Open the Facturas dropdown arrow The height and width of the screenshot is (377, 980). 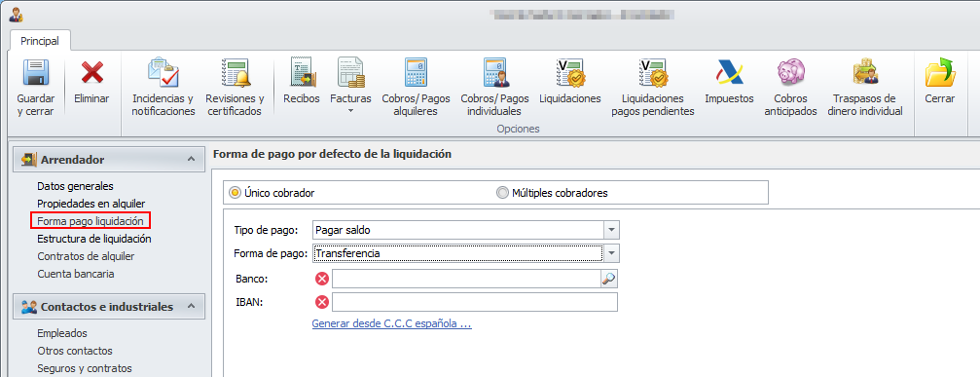pyautogui.click(x=350, y=111)
